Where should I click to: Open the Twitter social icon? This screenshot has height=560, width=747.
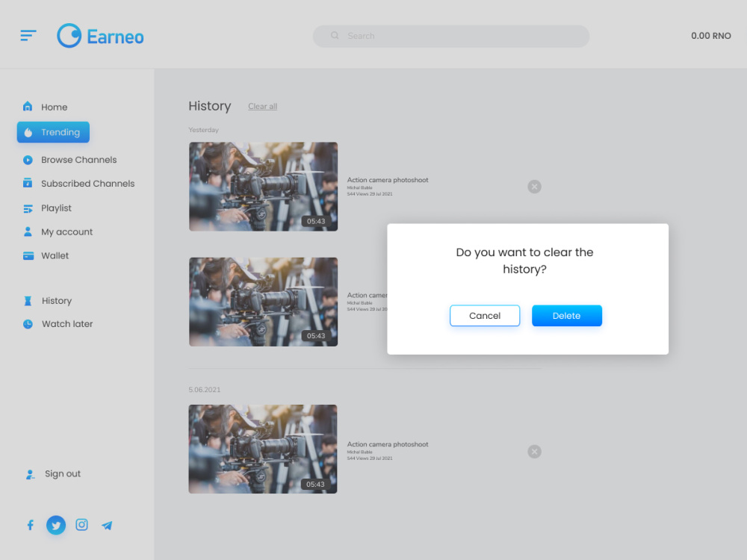click(x=56, y=525)
